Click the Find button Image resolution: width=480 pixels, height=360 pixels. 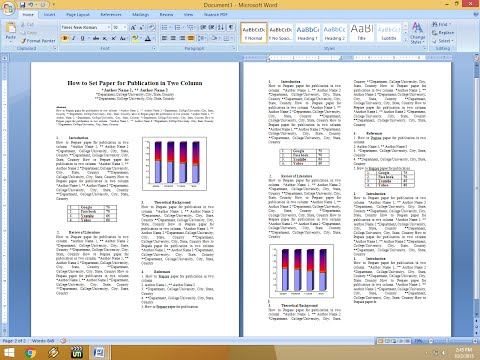(x=441, y=24)
